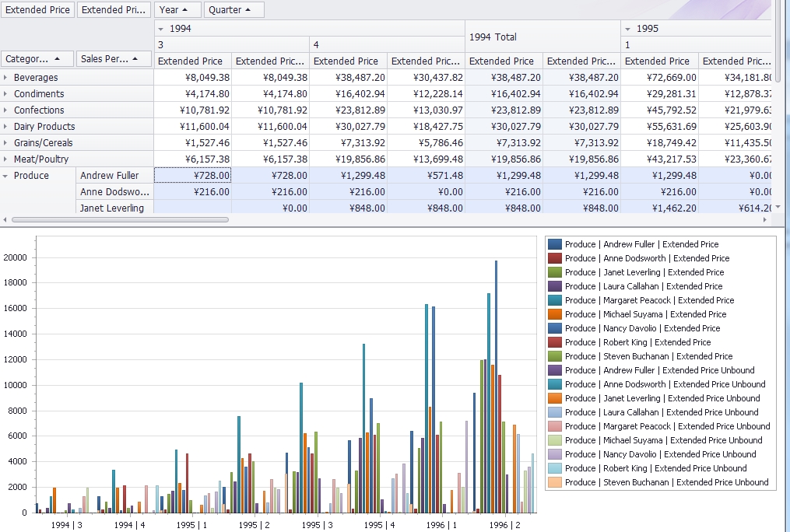Screen dimensions: 790x532
Task: Click Anne Dodsworth Extended Price legend swatch
Action: [x=555, y=259]
